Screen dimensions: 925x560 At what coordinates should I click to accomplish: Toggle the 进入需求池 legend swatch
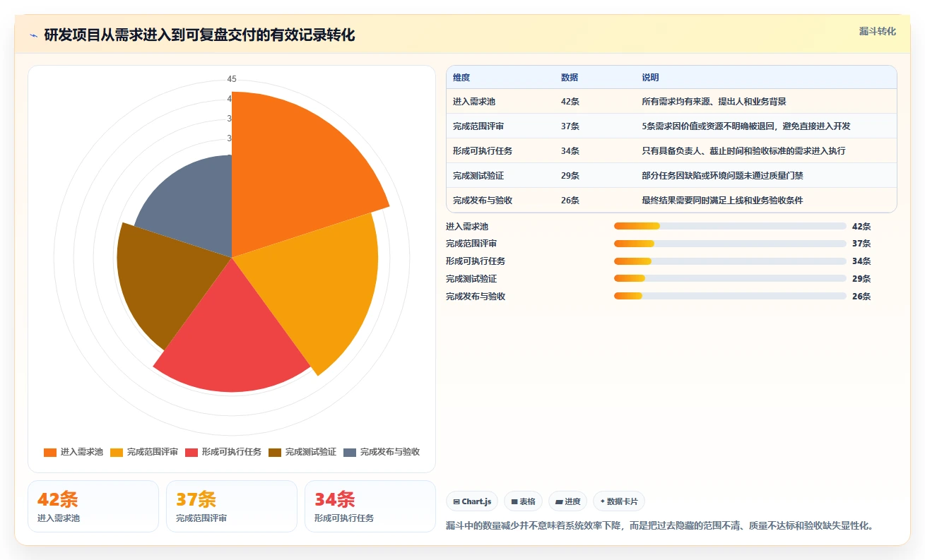50,452
